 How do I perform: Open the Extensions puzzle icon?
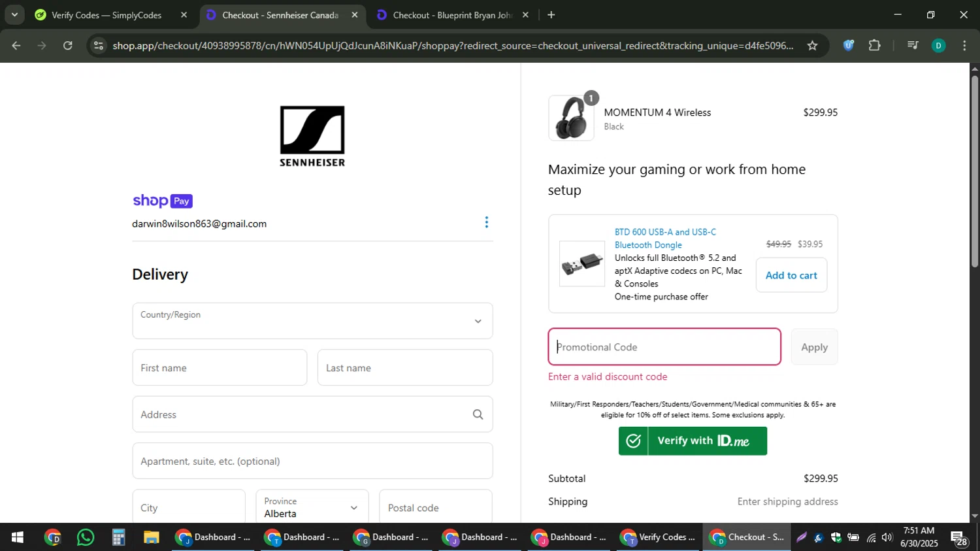(x=875, y=45)
